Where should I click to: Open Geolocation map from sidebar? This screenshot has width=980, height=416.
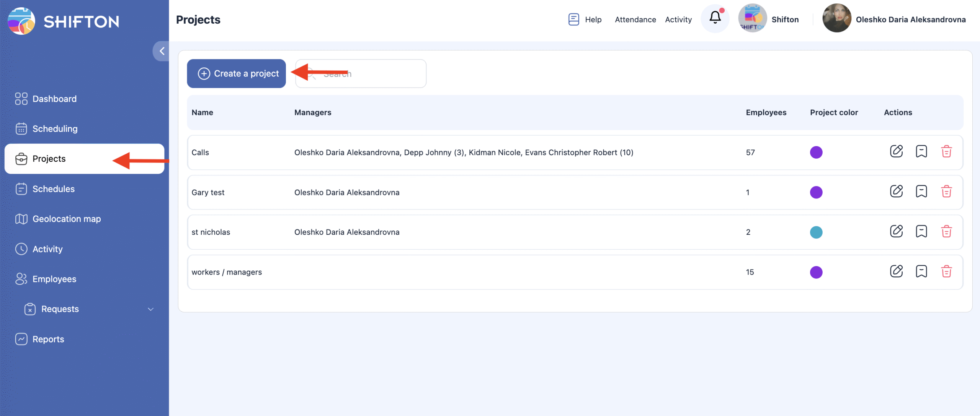tap(66, 219)
